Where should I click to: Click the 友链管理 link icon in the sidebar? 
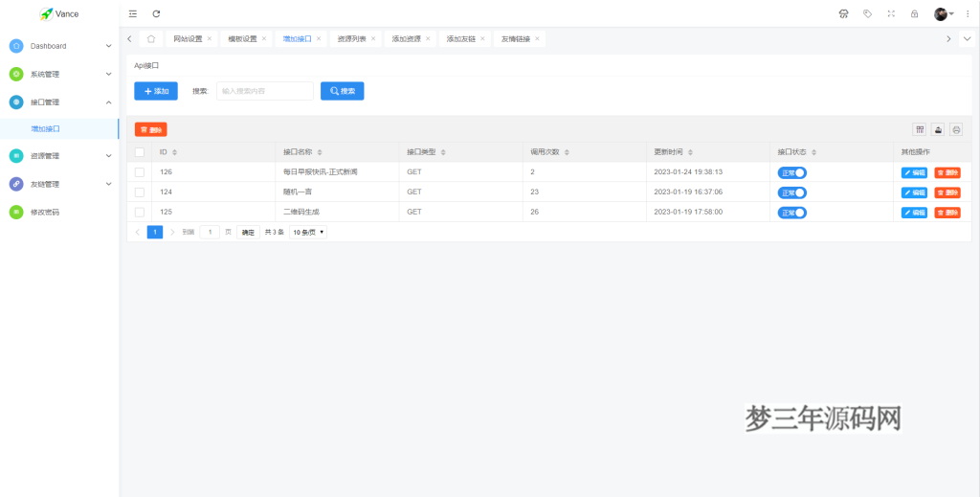[16, 184]
